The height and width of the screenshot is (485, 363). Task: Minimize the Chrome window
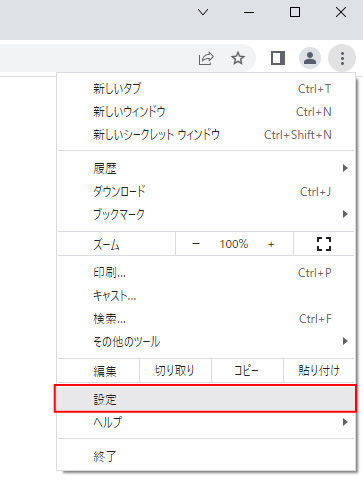(x=249, y=12)
